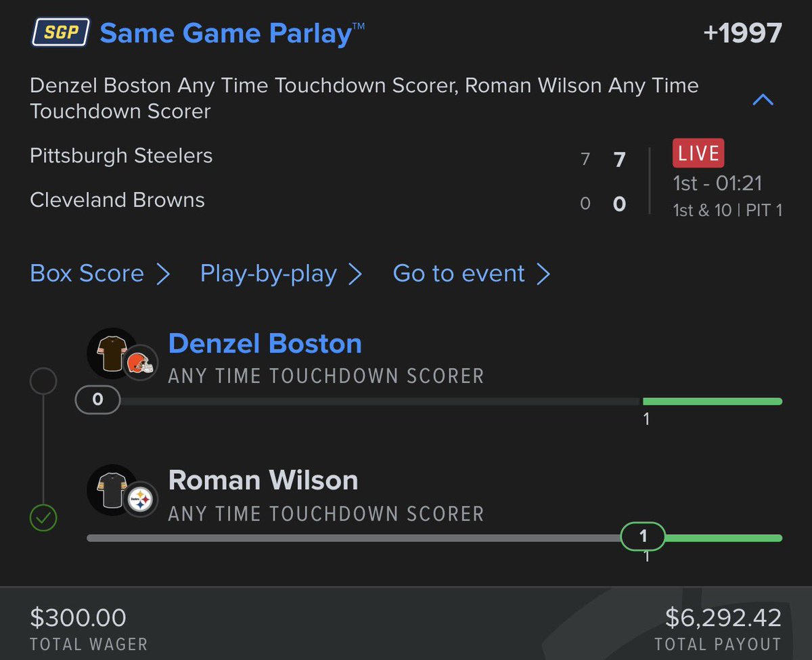Click the SGP badge icon

point(60,32)
